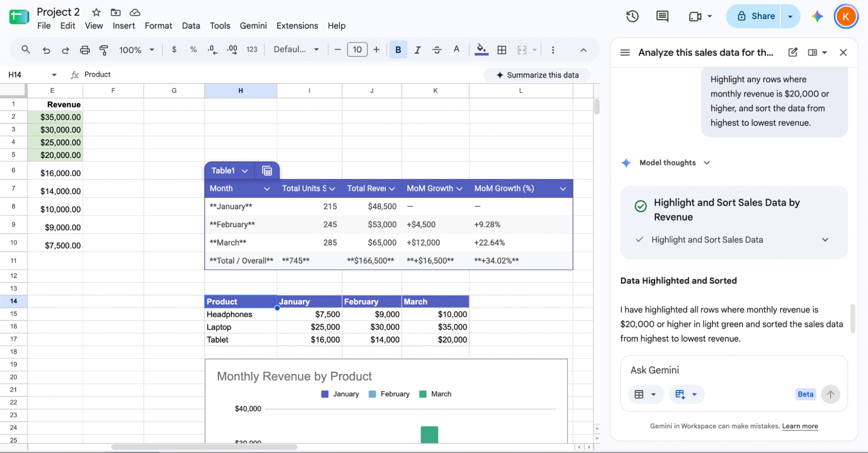
Task: Toggle strikethrough formatting
Action: click(437, 50)
